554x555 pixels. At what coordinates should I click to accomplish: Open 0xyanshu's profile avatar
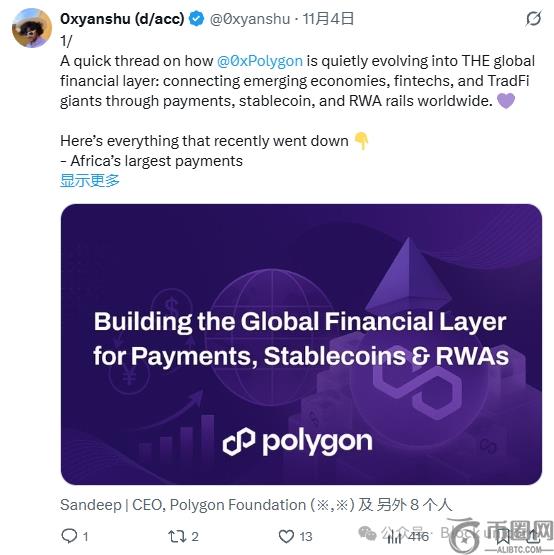click(32, 28)
